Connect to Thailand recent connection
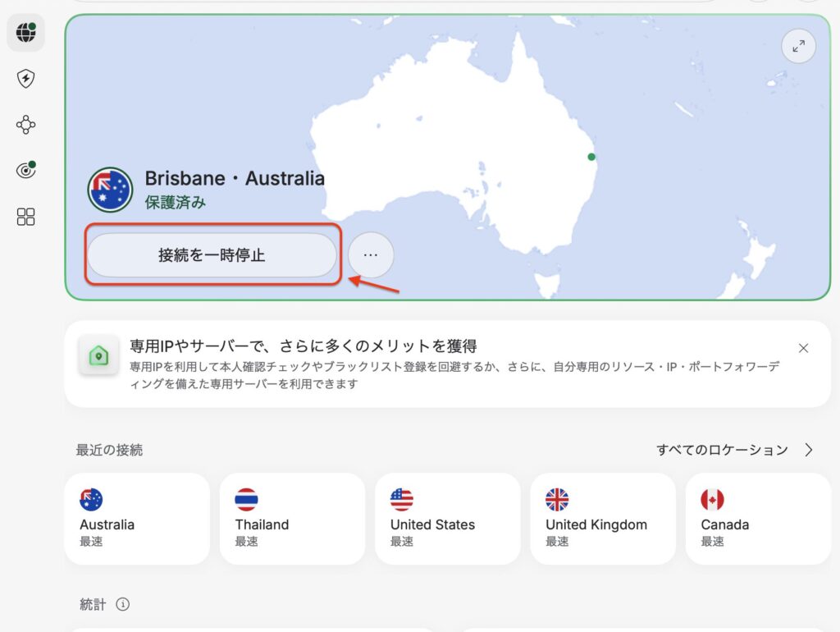 pyautogui.click(x=293, y=519)
